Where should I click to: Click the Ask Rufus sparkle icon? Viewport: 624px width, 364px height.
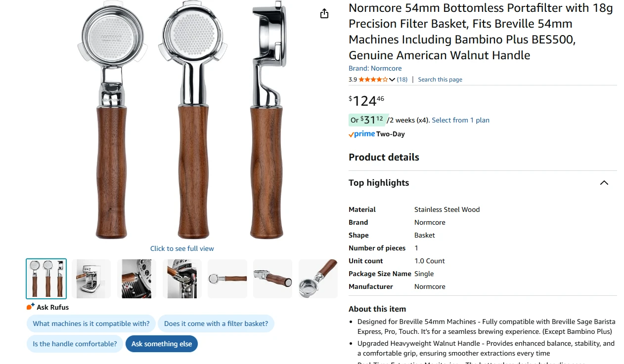[x=31, y=307]
